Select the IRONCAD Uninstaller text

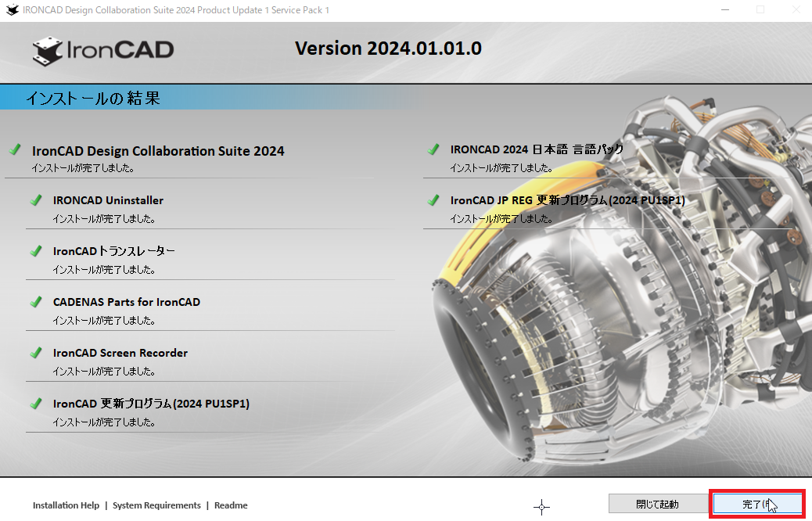tap(108, 200)
